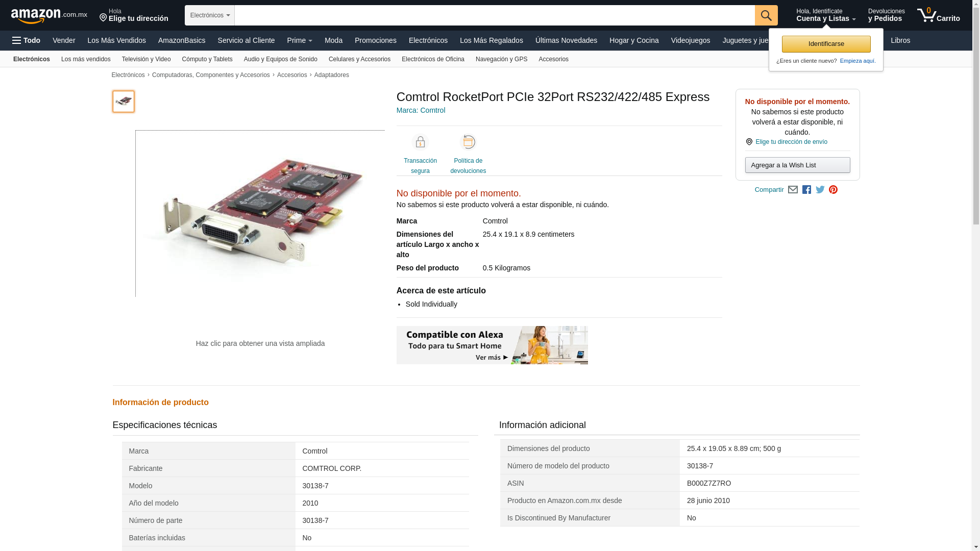Expand the Electrónicos search category dropdown
980x551 pixels.
210,15
